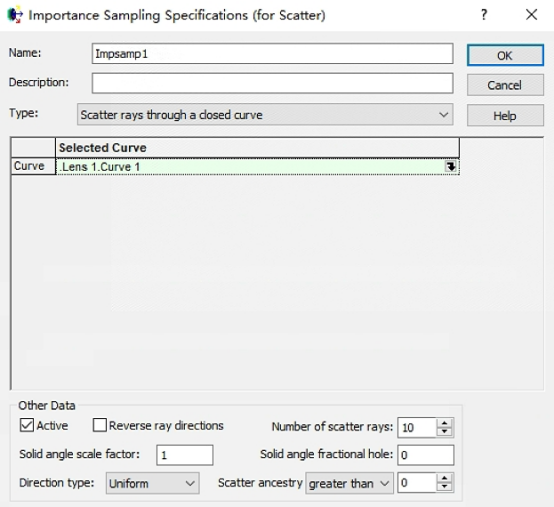Confirm with the OK button
The image size is (554, 507).
505,55
